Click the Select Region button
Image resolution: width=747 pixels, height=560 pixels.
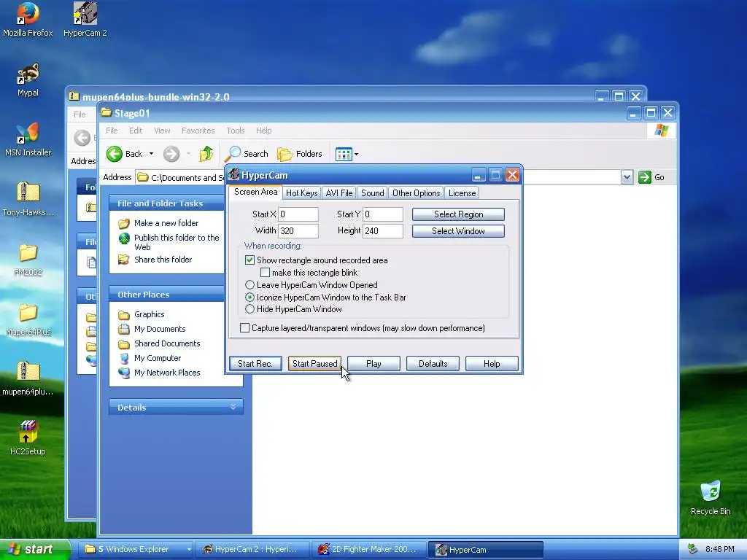coord(458,214)
